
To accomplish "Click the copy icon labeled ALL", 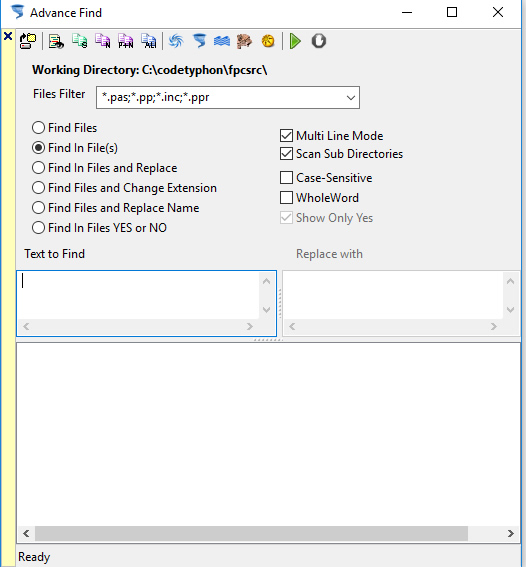I will point(149,41).
